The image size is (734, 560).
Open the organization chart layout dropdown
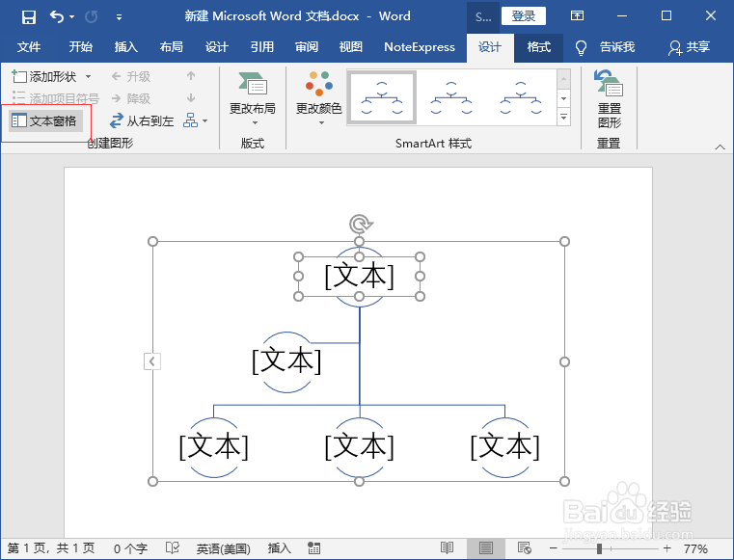tap(196, 120)
